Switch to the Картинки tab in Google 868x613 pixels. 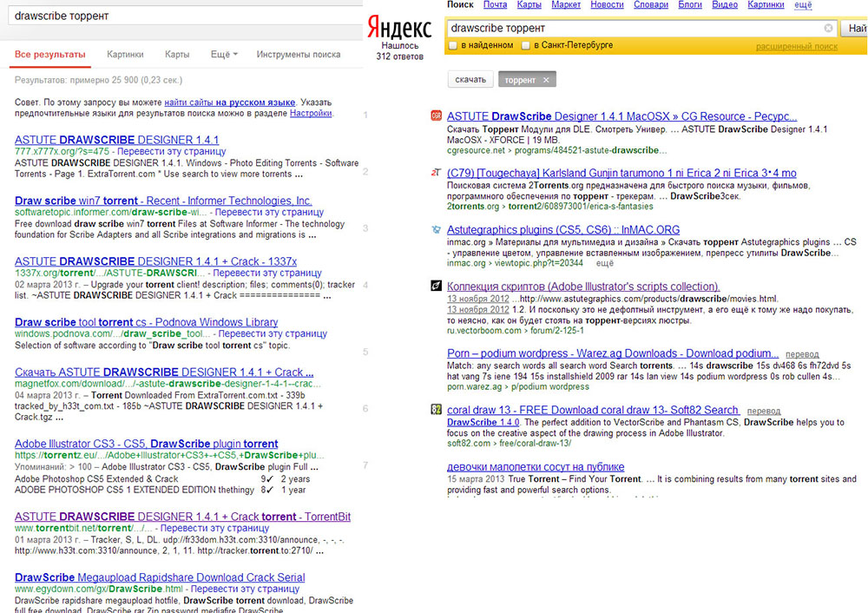point(125,55)
